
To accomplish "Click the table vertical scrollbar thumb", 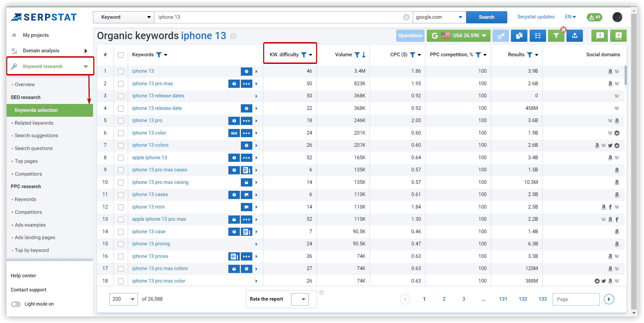I will [626, 75].
